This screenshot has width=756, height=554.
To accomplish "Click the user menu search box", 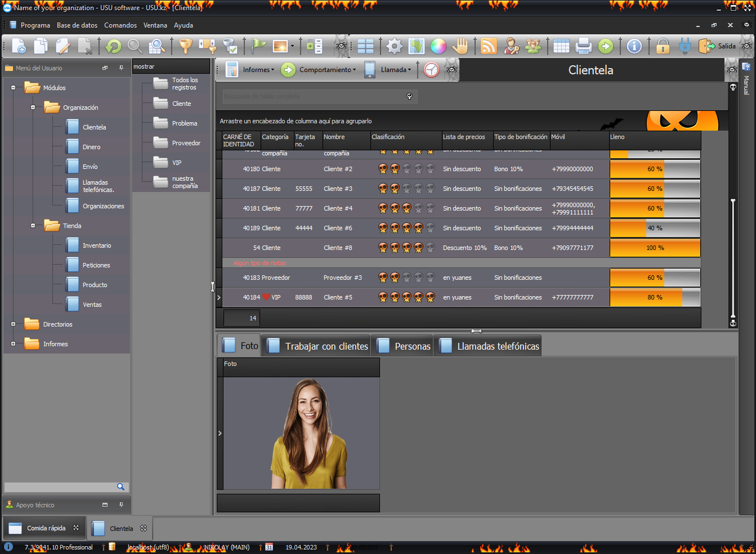I will (66, 487).
